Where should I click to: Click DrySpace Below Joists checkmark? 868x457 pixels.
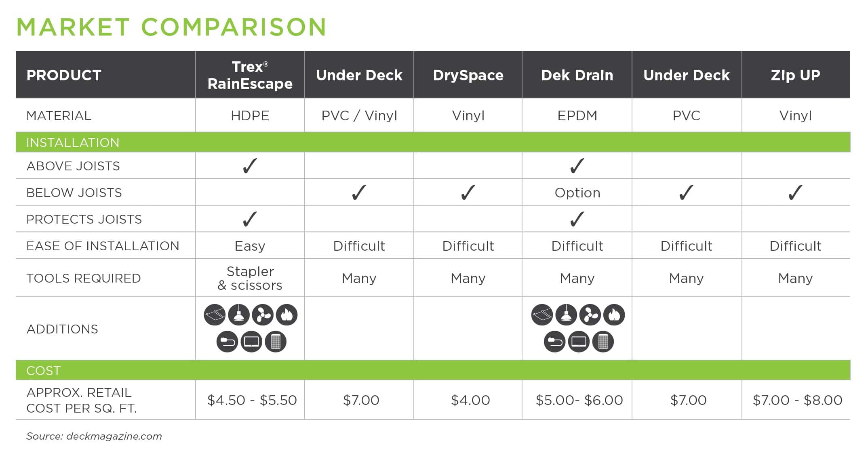tap(468, 192)
